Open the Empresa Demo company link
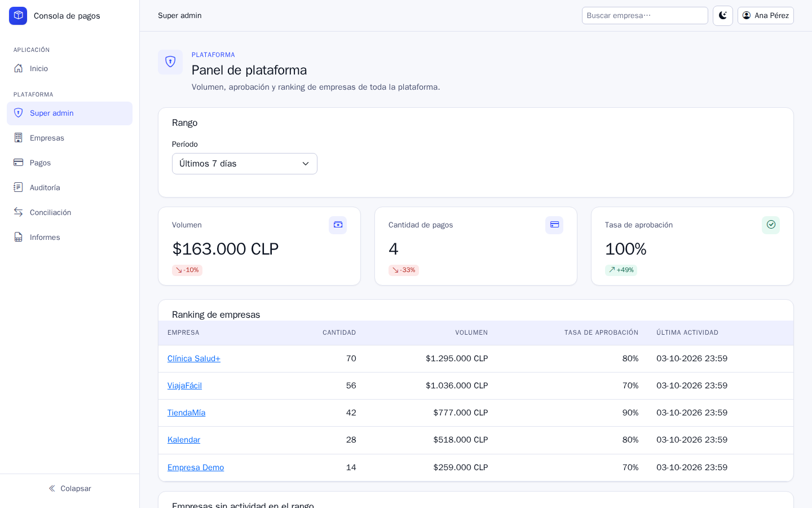The width and height of the screenshot is (812, 508). pyautogui.click(x=196, y=467)
